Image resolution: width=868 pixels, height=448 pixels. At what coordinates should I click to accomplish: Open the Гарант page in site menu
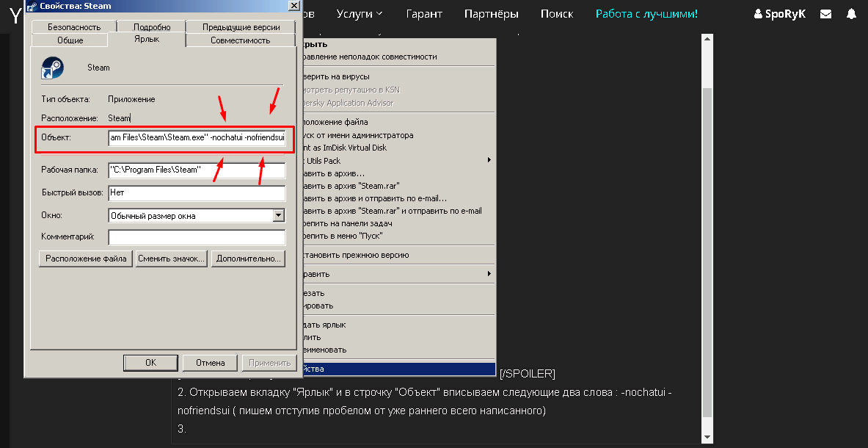(424, 14)
